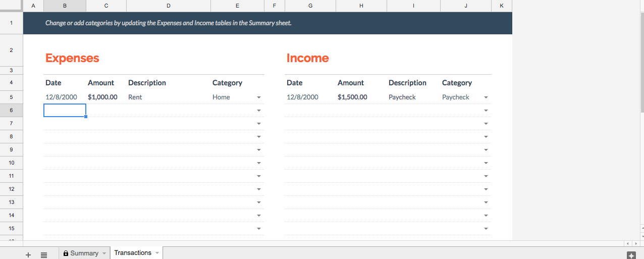Viewport: 644px width, 259px height.
Task: Open the expense category dropdown in row 6
Action: click(259, 111)
